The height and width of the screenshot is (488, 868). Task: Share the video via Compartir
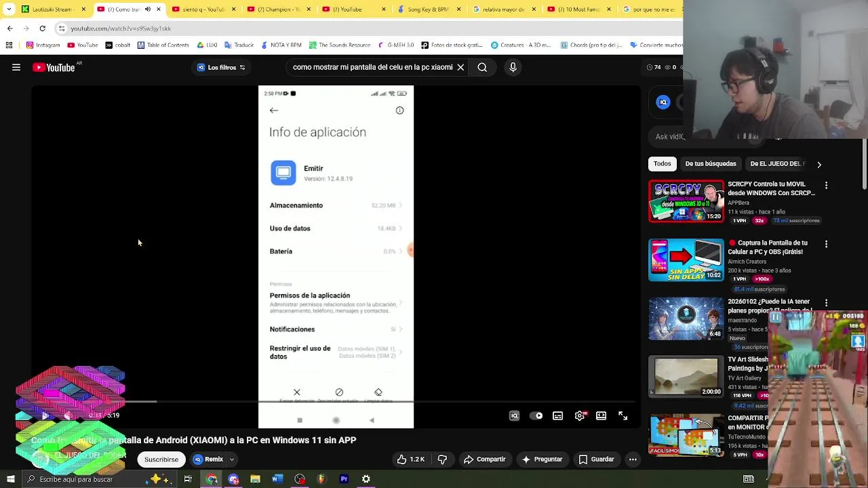click(x=485, y=460)
